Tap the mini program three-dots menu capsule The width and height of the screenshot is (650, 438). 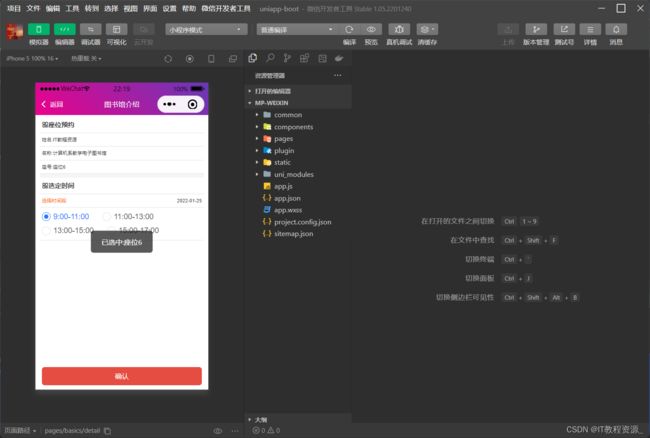169,104
